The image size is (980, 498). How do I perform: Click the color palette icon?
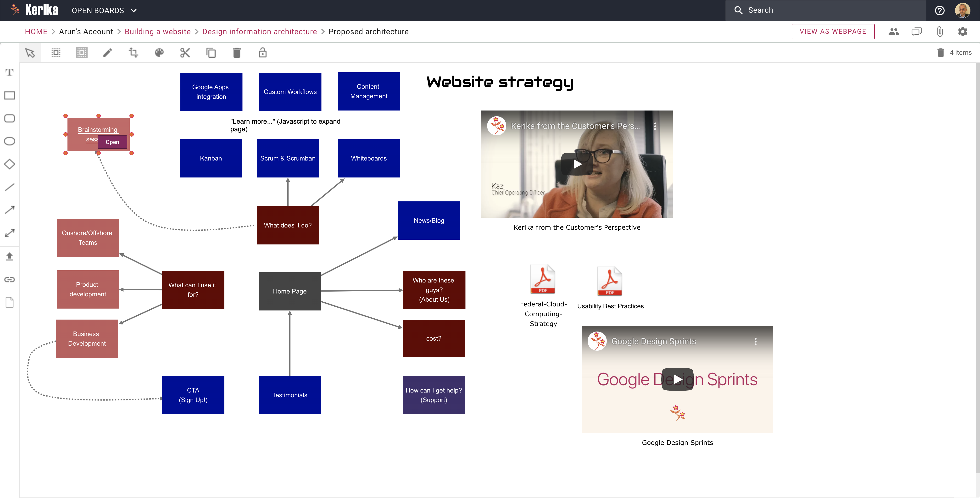159,52
